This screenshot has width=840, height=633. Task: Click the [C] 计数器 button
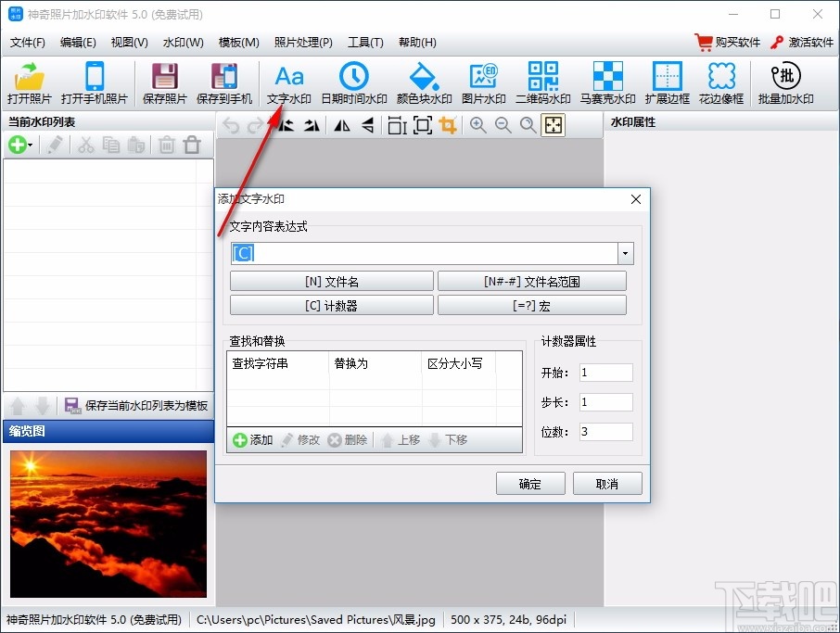tap(332, 305)
